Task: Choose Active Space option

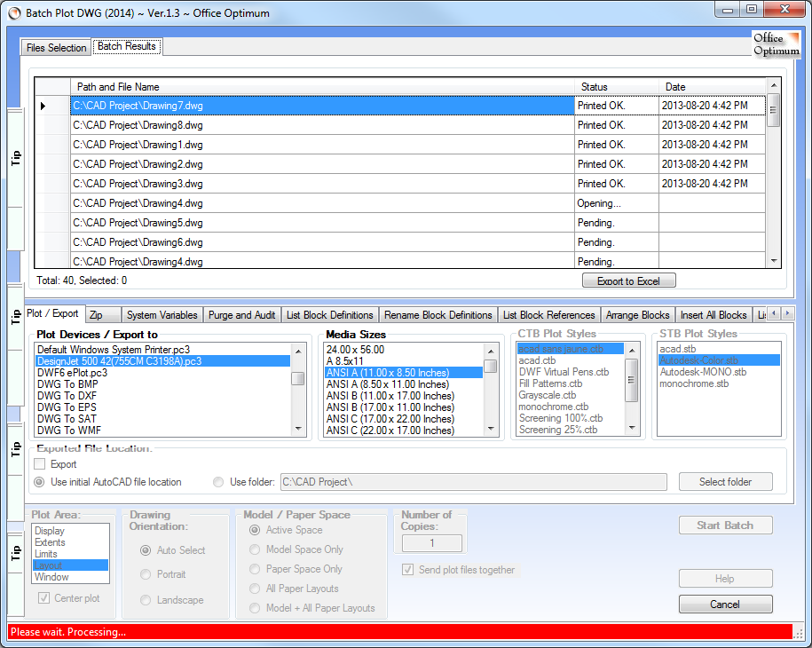Action: tap(255, 530)
